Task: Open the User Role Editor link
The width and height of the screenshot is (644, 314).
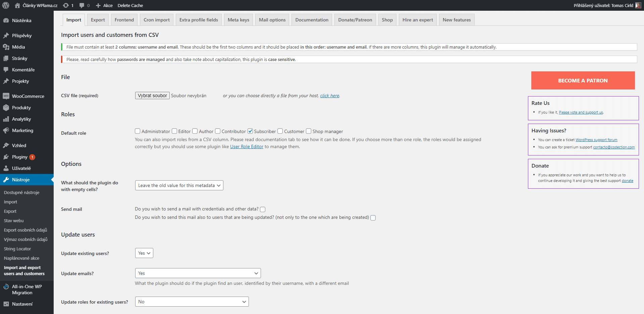Action: [x=247, y=146]
